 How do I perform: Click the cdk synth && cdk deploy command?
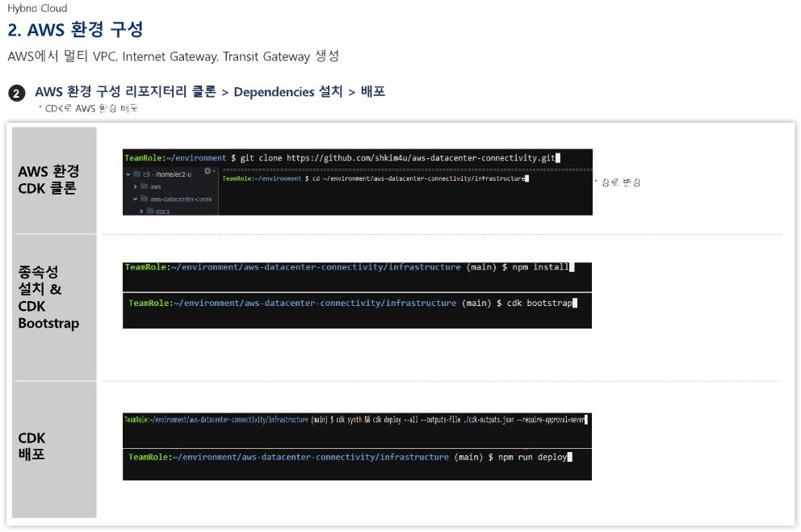click(x=460, y=420)
